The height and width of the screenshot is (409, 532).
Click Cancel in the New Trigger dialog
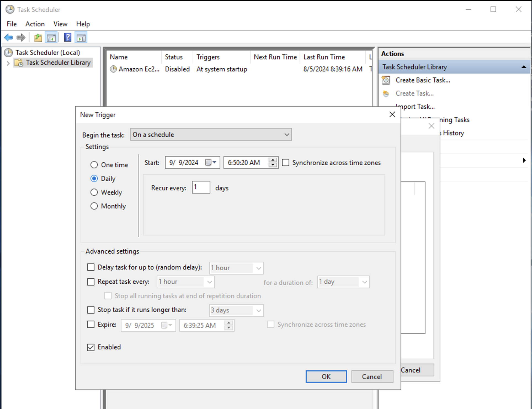372,376
